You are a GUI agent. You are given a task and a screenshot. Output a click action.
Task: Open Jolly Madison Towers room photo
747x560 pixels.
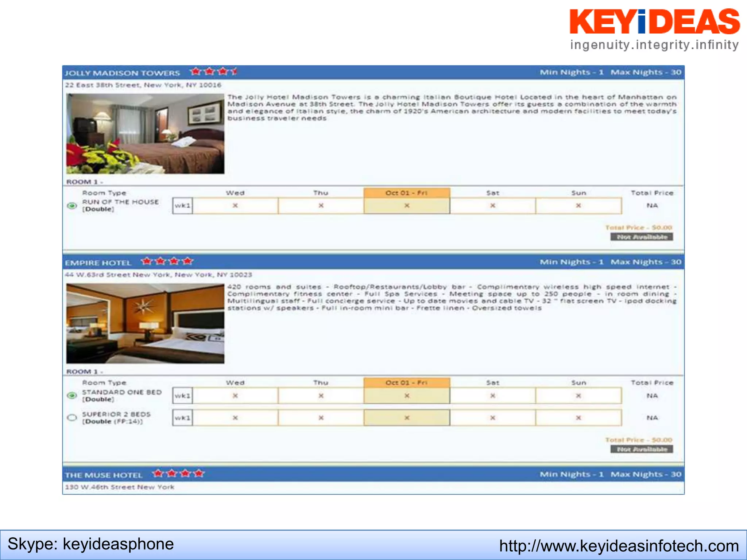pyautogui.click(x=145, y=133)
